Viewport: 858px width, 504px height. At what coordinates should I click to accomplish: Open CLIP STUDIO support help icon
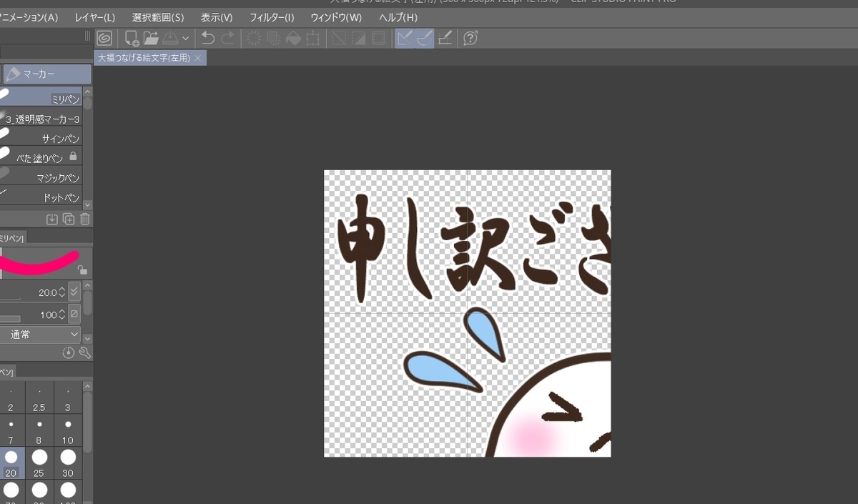(x=470, y=38)
